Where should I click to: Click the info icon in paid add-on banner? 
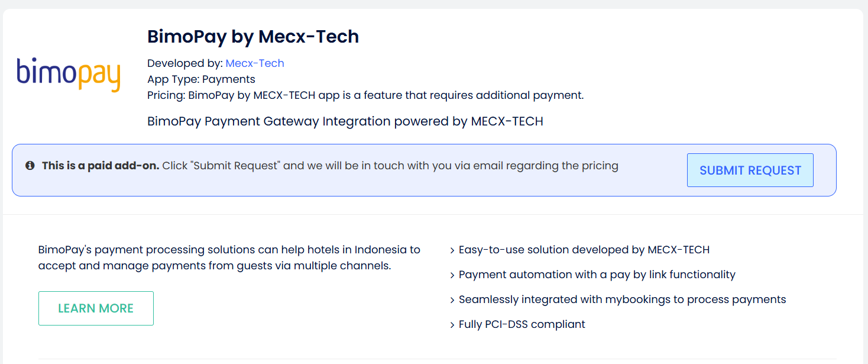pyautogui.click(x=30, y=166)
